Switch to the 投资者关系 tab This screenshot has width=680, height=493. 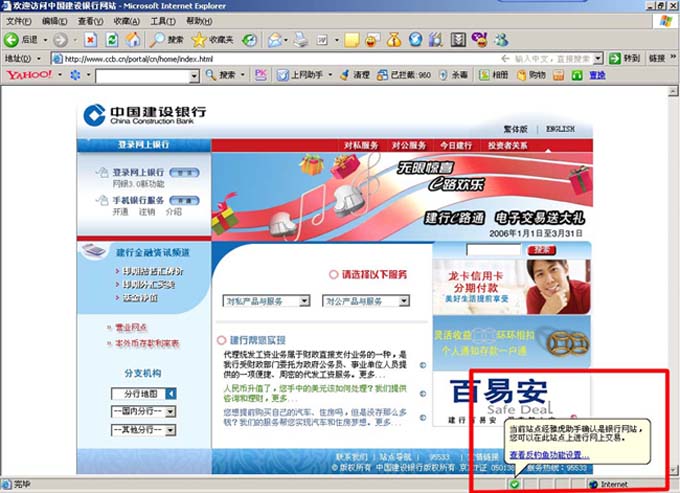coord(508,146)
